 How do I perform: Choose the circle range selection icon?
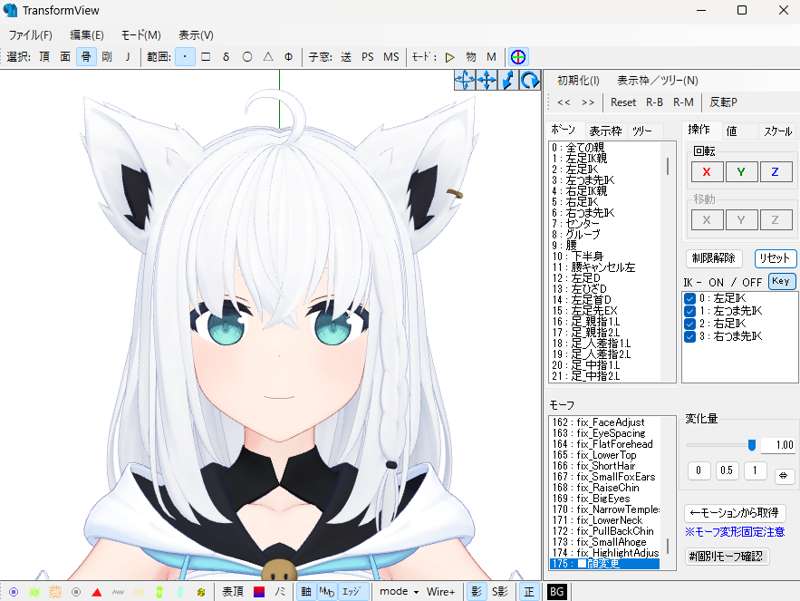coord(247,57)
